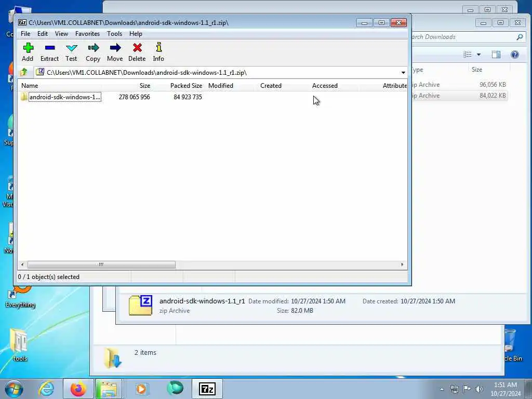
Task: Click the Date created 10/27/2024 1:50 AM value
Action: [x=428, y=301]
